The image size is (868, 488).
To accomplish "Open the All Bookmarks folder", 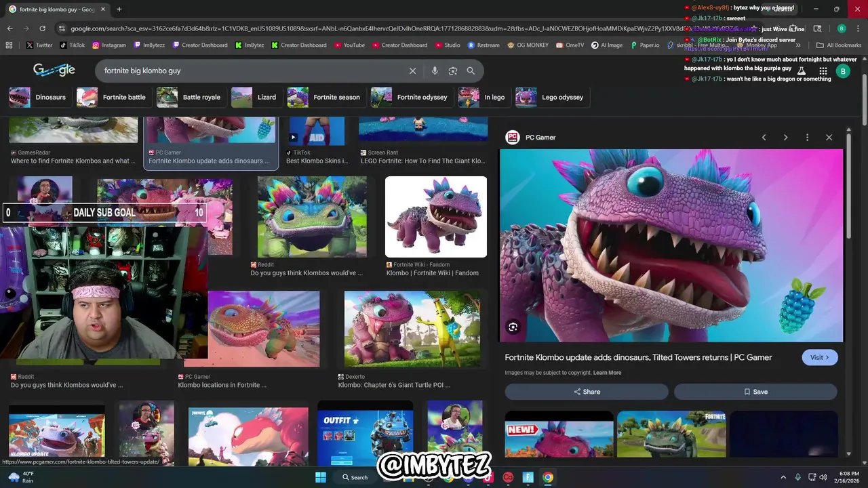I will (839, 45).
